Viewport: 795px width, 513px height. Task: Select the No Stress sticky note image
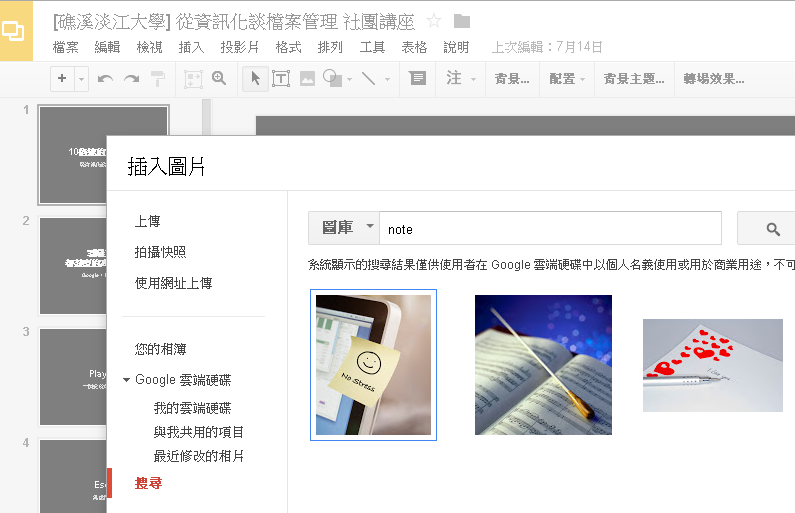tap(373, 365)
